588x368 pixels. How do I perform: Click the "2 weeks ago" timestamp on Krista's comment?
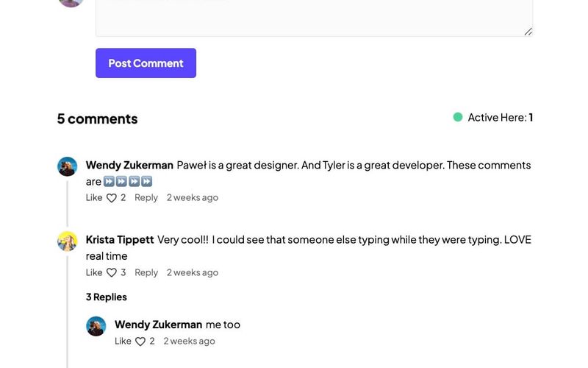pyautogui.click(x=193, y=273)
